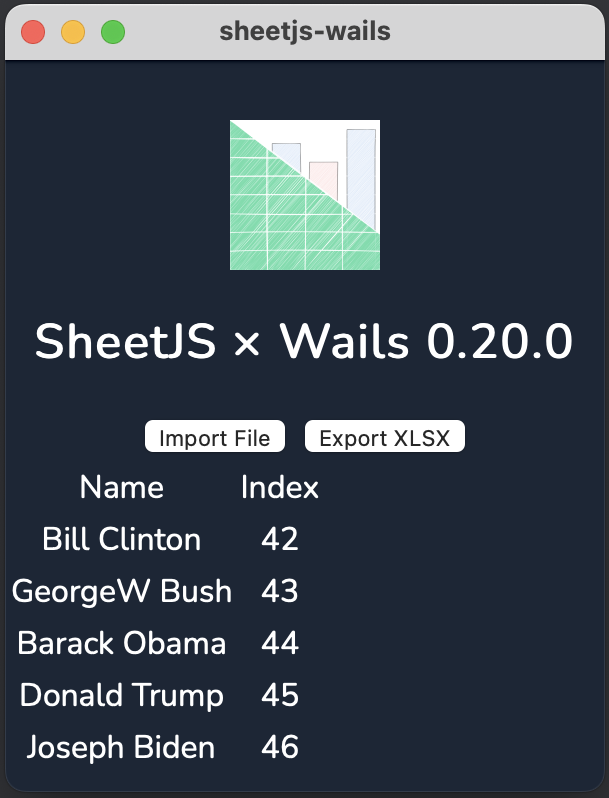Screen dimensions: 609x798
Task: Maximize the window with the green button
Action: click(113, 32)
